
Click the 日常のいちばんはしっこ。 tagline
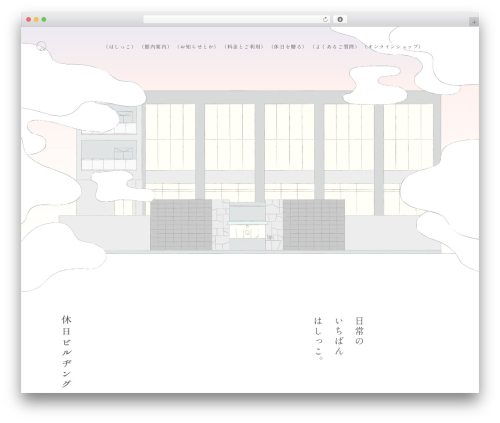point(339,338)
